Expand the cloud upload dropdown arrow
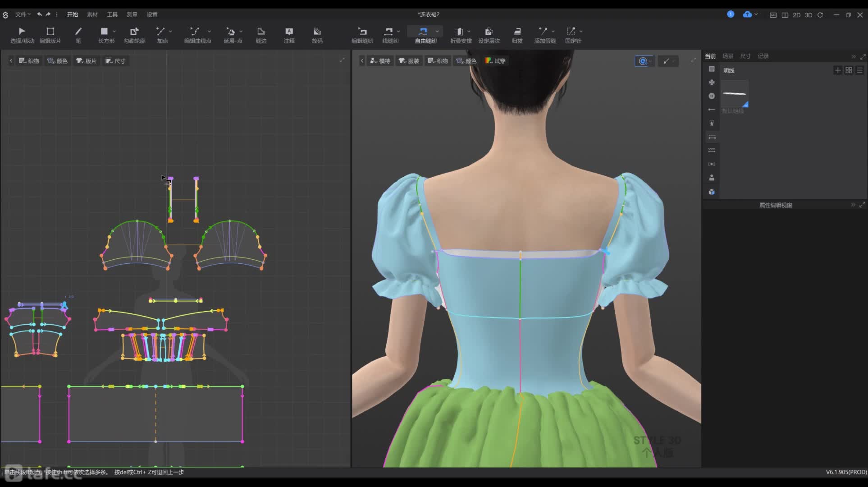 756,14
